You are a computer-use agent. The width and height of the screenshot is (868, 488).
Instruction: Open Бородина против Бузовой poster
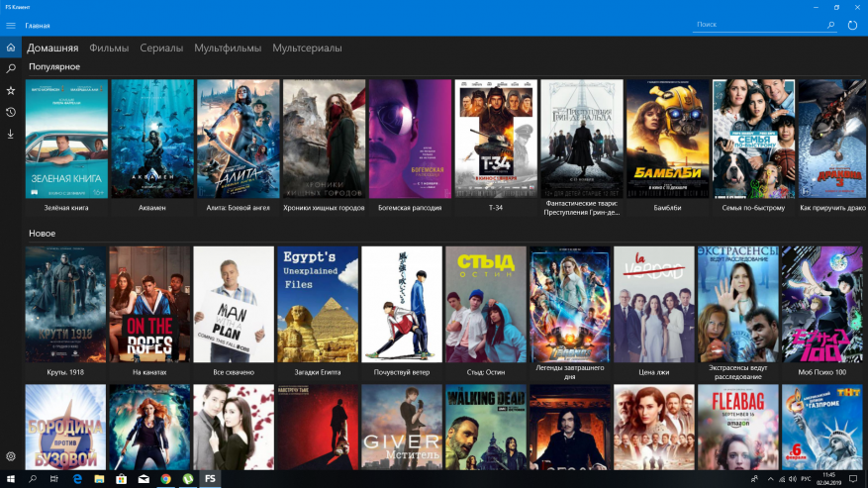pos(65,427)
